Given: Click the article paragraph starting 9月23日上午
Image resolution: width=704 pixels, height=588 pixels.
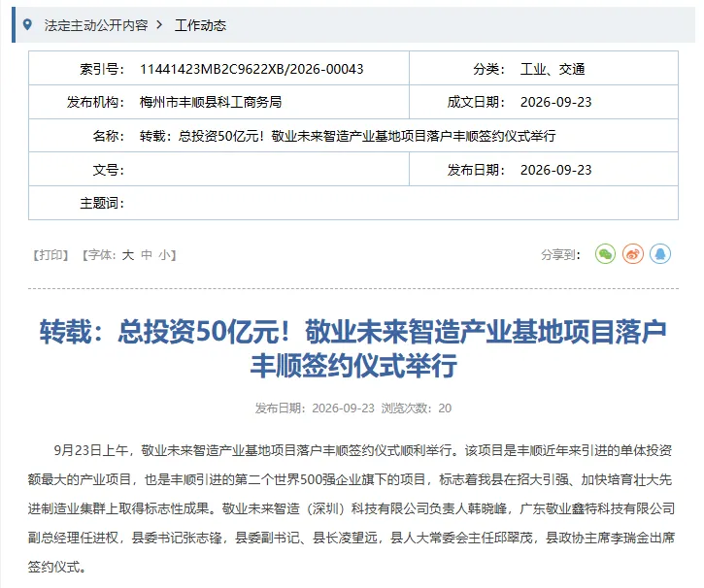Looking at the screenshot, I should coord(352,508).
